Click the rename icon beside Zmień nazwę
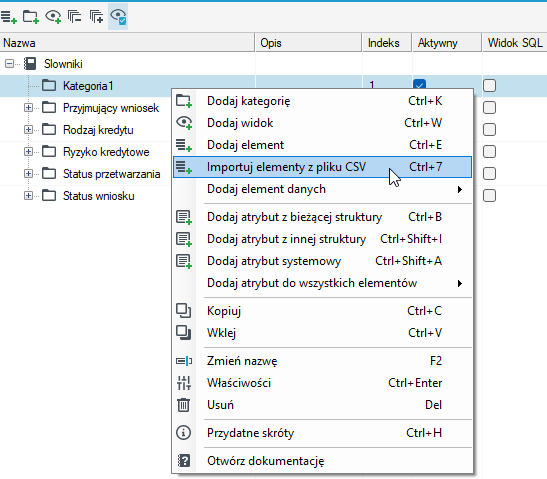The image size is (547, 479). 184,360
